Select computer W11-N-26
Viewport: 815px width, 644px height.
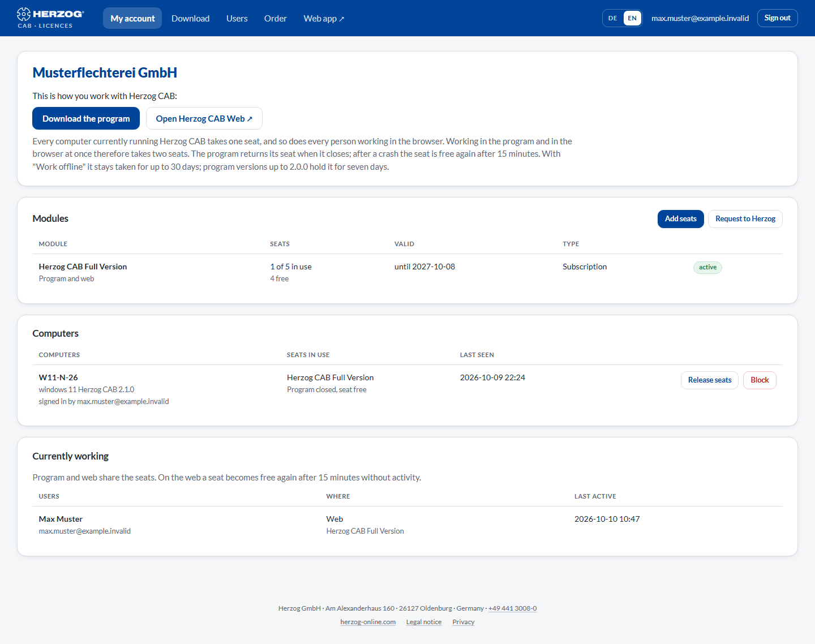click(58, 377)
